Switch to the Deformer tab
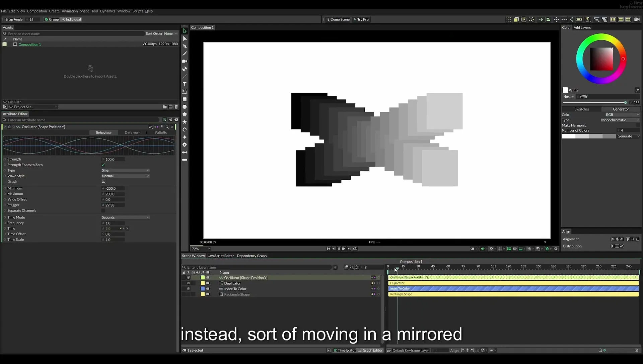The image size is (643, 364). coord(132,133)
